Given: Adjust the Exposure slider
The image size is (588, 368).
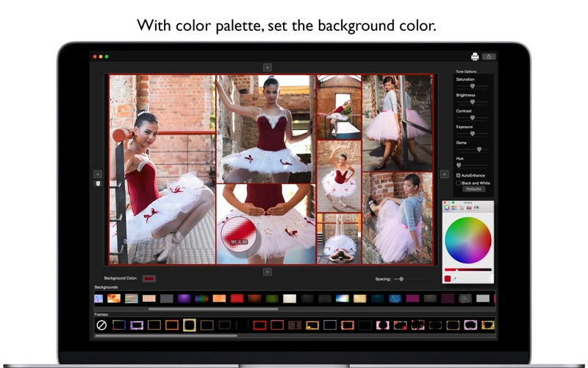Looking at the screenshot, I should pyautogui.click(x=472, y=133).
